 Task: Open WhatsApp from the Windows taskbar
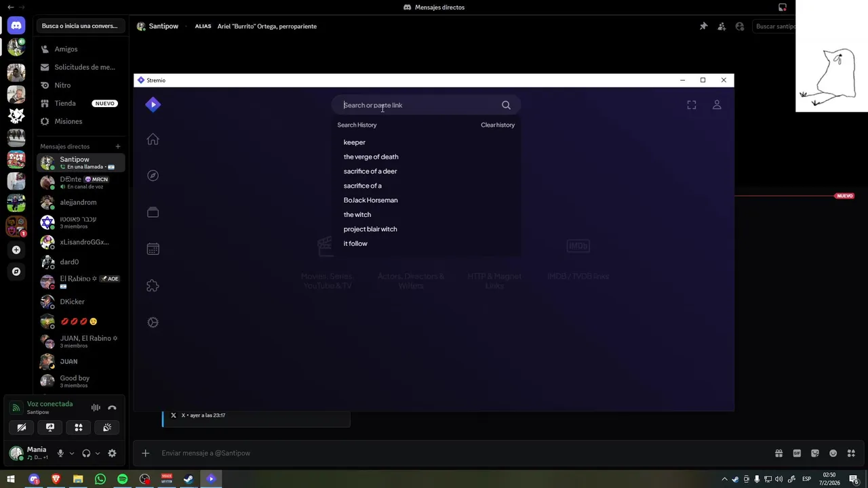pyautogui.click(x=100, y=479)
